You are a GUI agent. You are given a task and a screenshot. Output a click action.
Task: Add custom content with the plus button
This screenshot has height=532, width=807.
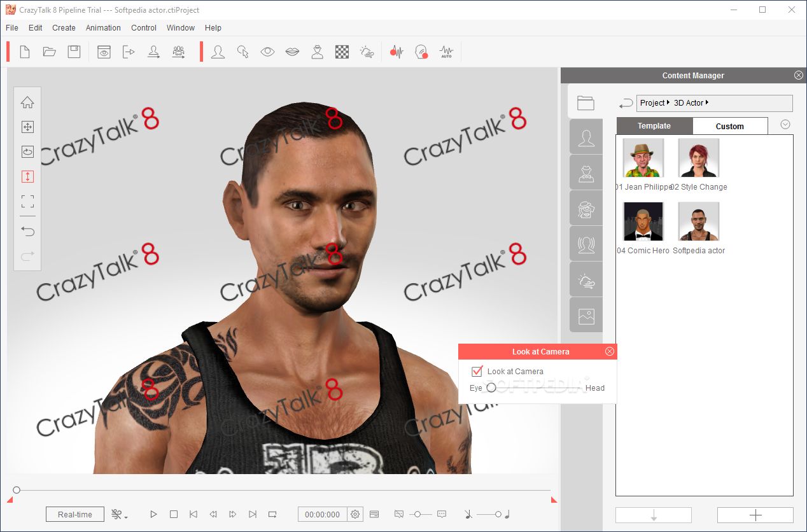point(755,515)
